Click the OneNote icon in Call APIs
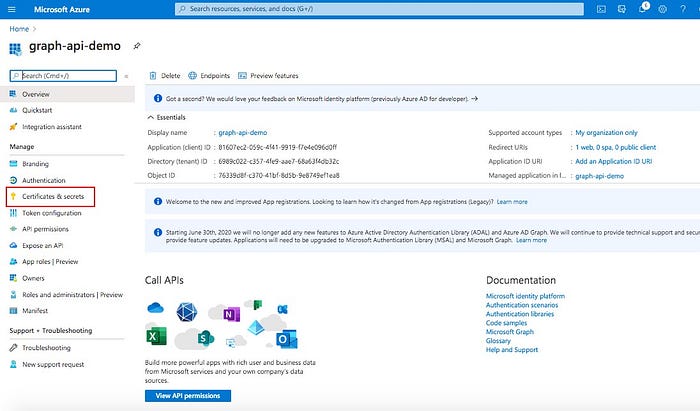Viewport: 700px width, 411px height. [x=232, y=314]
